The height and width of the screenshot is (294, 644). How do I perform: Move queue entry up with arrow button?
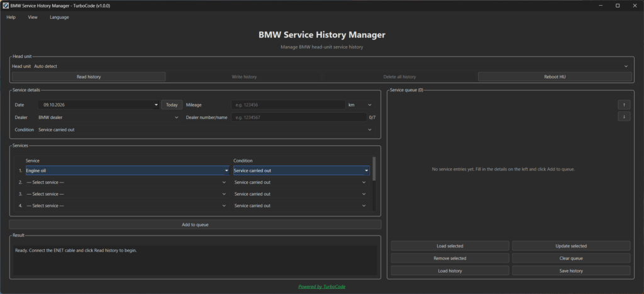coord(624,105)
